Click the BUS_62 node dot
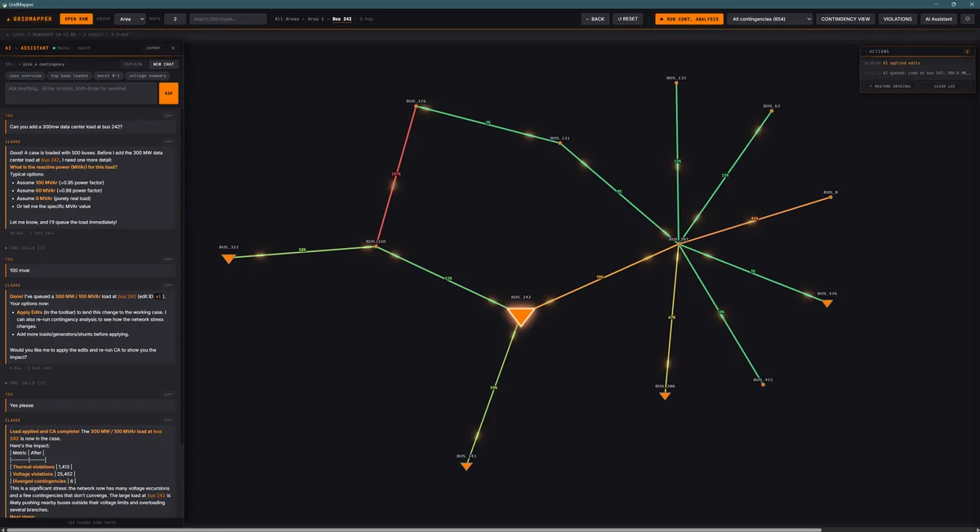This screenshot has width=980, height=532. [x=772, y=110]
